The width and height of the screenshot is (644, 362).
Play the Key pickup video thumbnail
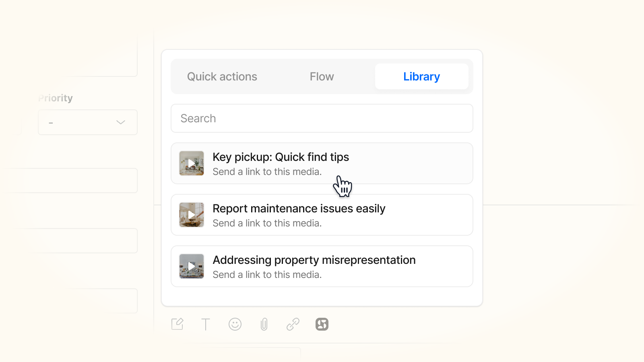[192, 163]
